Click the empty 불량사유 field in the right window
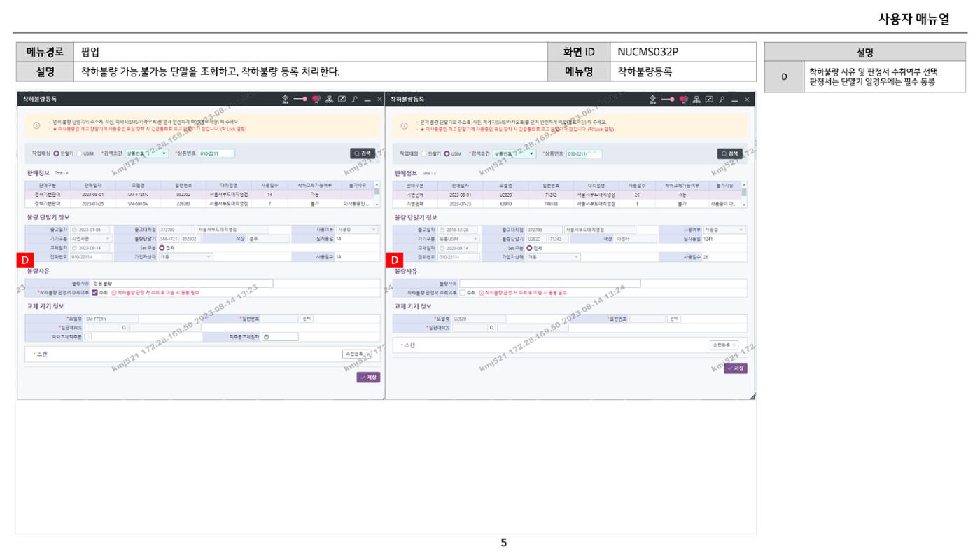The height and width of the screenshot is (552, 980). point(549,284)
